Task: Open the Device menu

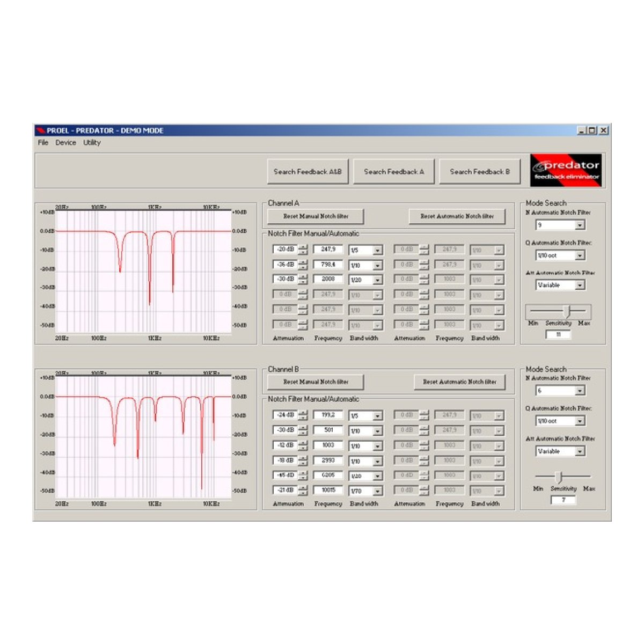Action: [x=65, y=143]
